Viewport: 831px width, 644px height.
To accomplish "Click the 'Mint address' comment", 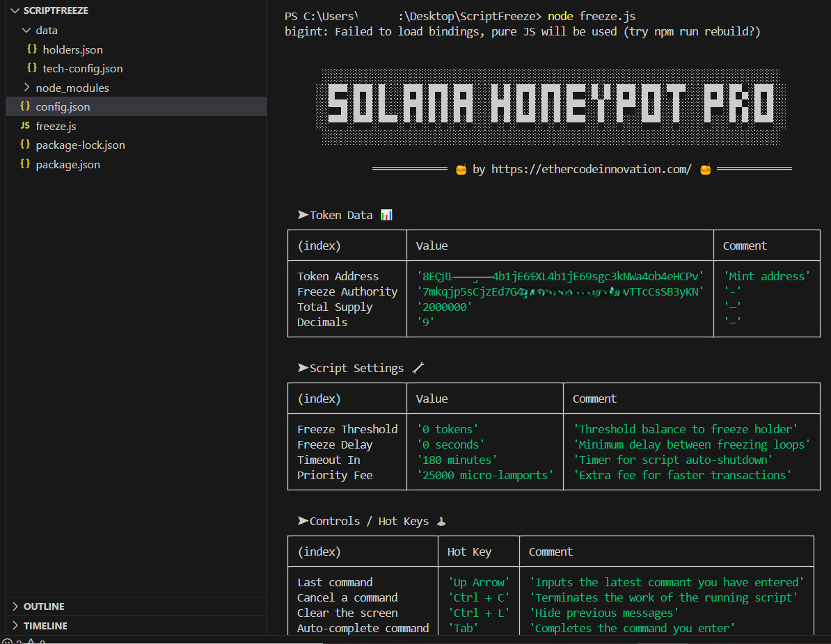I will 766,277.
